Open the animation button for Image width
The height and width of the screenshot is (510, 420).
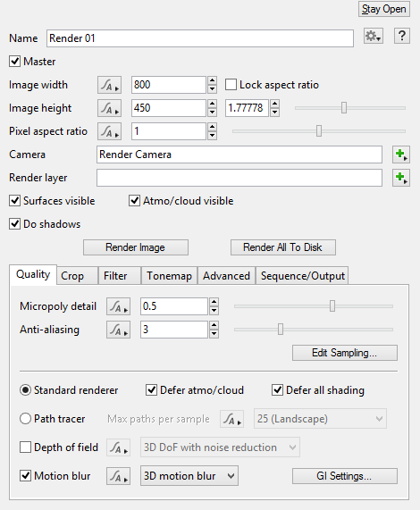(x=109, y=85)
